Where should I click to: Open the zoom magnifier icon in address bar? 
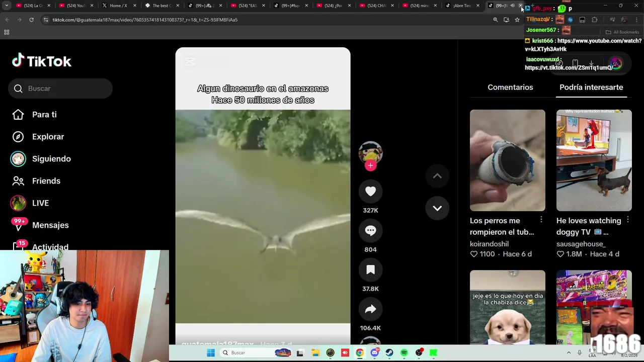496,20
